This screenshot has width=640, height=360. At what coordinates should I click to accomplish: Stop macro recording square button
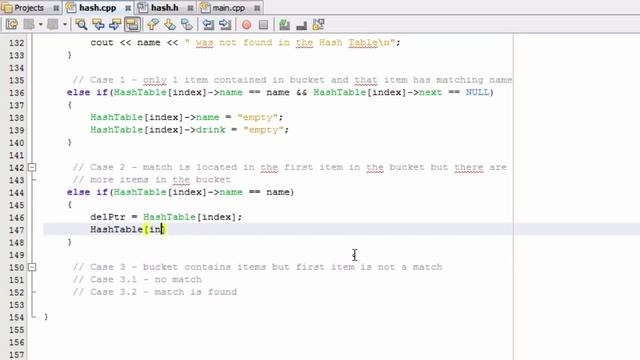pyautogui.click(x=263, y=25)
